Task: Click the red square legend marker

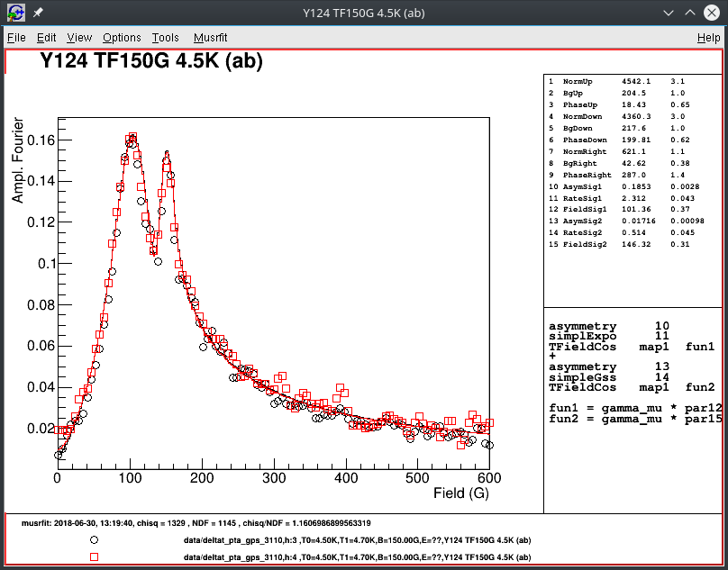Action: click(x=94, y=557)
